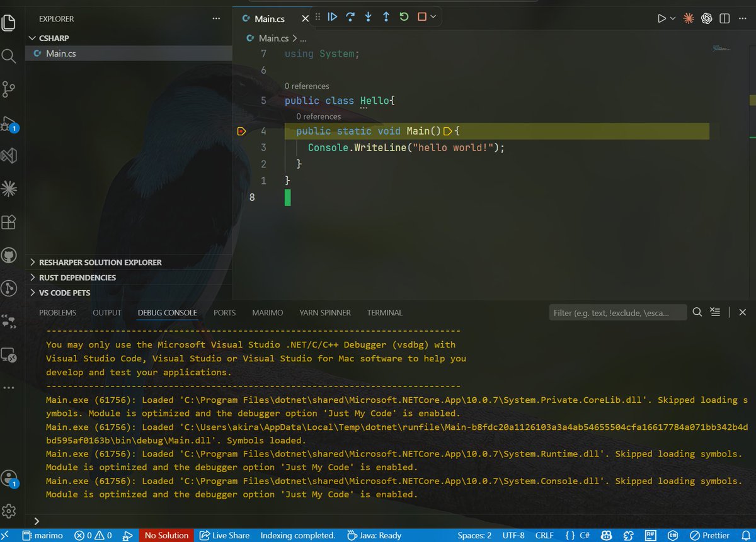The height and width of the screenshot is (542, 756).
Task: Click Step Over in the debug toolbar
Action: pyautogui.click(x=350, y=17)
